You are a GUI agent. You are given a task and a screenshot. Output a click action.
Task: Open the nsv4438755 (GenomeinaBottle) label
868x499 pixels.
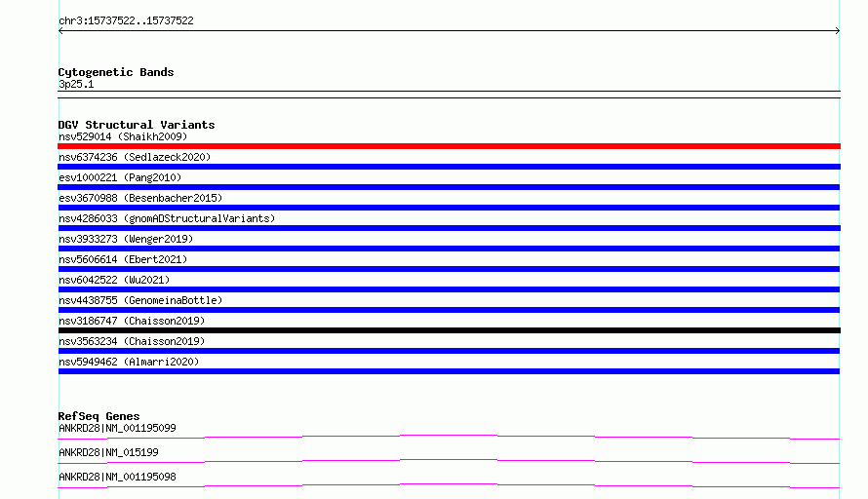point(140,300)
